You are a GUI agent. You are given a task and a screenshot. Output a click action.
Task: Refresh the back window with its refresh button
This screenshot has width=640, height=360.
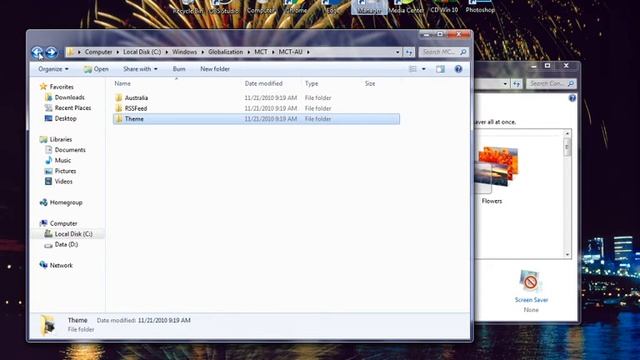pyautogui.click(x=517, y=84)
